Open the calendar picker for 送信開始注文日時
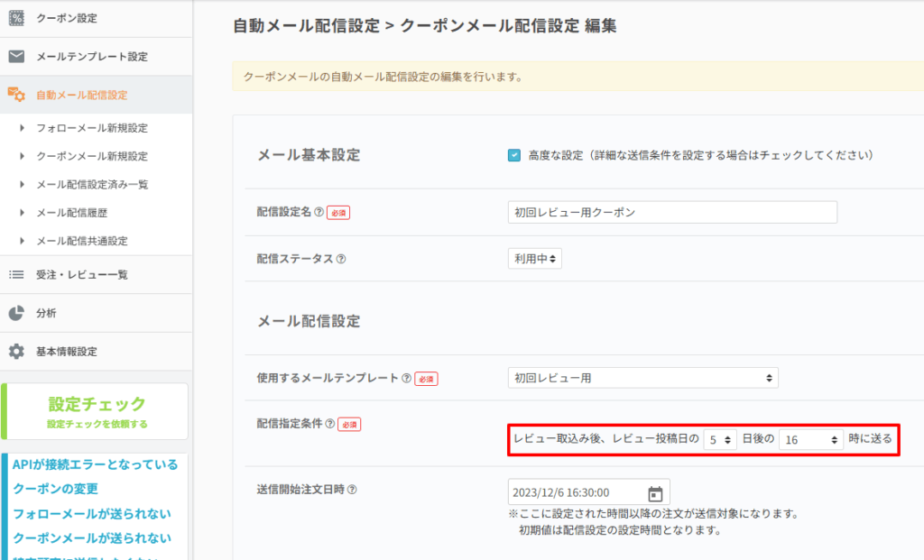924x560 pixels. pyautogui.click(x=655, y=493)
